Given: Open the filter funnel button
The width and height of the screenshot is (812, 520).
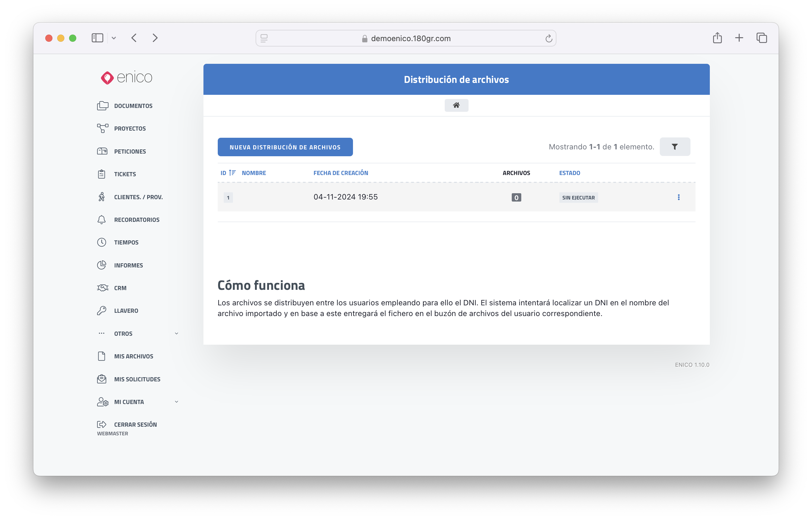Looking at the screenshot, I should coord(674,146).
